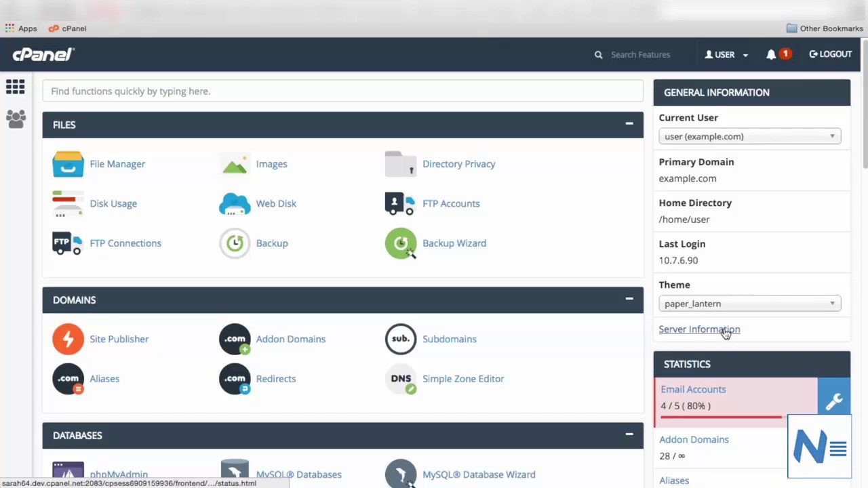Open the Current User dropdown
Screen dimensions: 868x488
coord(750,136)
